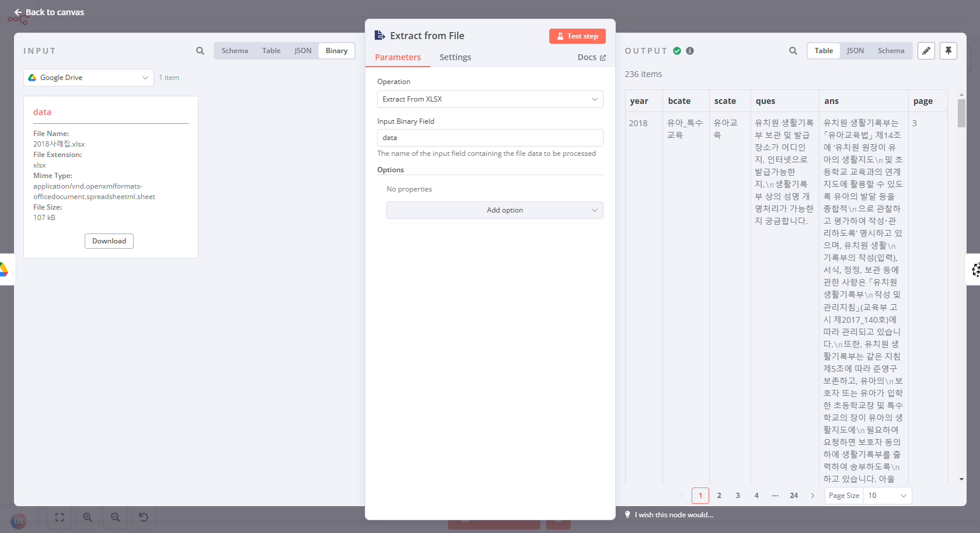Pin the output data with pin icon
Screen dimensions: 980x533
pos(948,51)
